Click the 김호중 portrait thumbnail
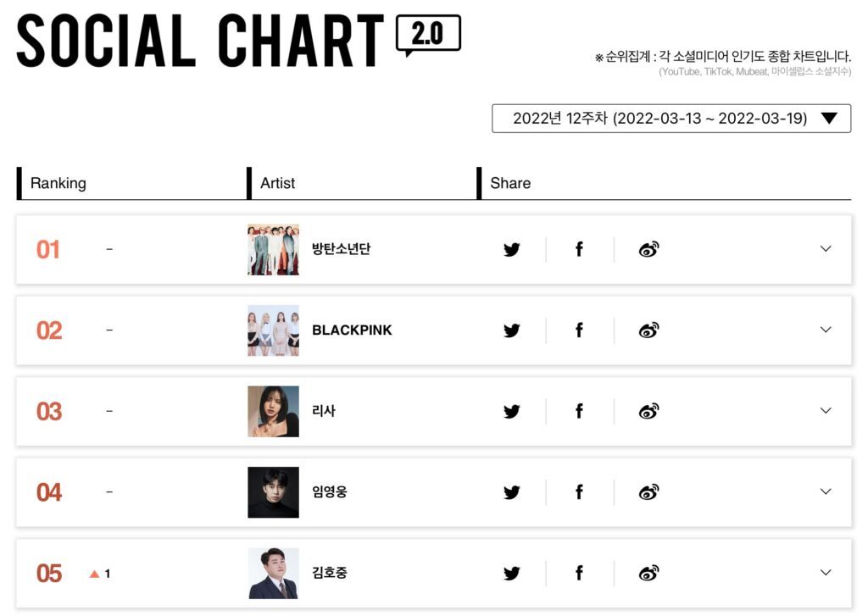This screenshot has height=616, width=868. click(x=274, y=574)
